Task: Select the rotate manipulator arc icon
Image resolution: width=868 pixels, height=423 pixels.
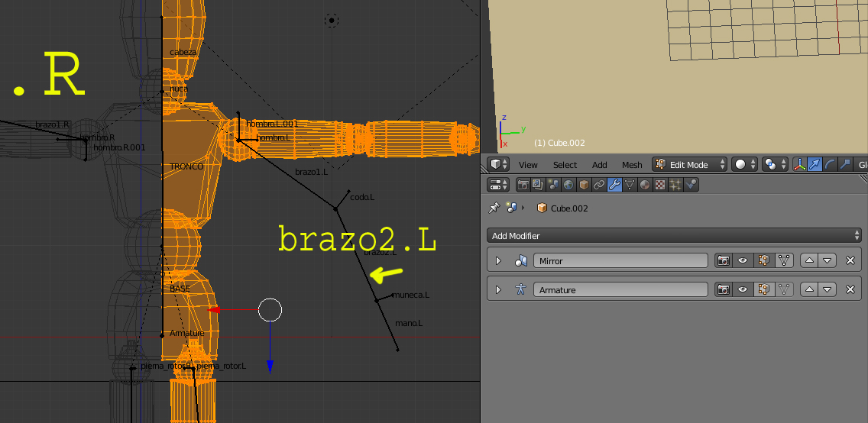Action: 829,164
